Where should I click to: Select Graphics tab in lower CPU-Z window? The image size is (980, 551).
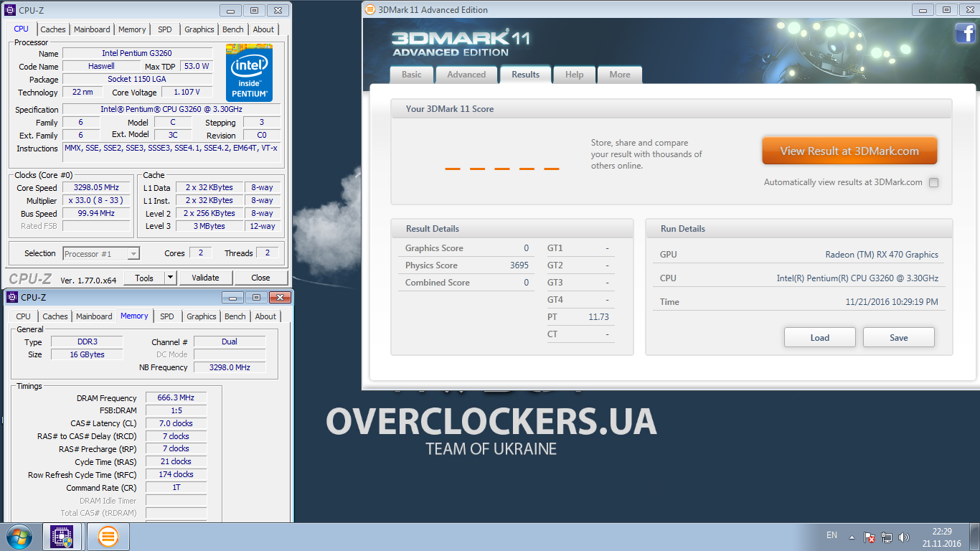202,316
